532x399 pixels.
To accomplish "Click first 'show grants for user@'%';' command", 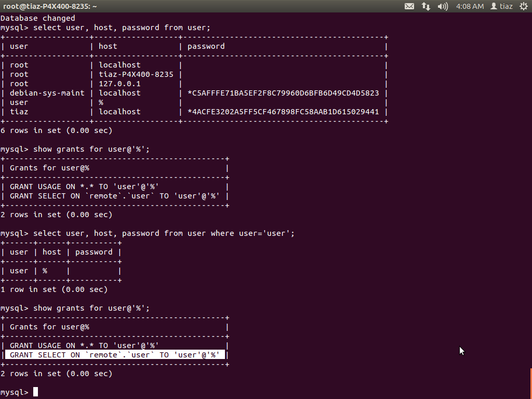I will coord(91,149).
